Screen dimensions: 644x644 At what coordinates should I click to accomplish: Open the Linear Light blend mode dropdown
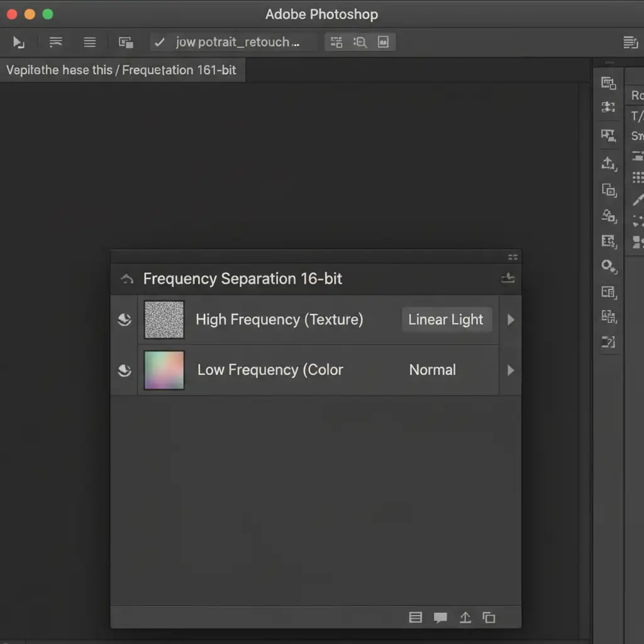point(446,319)
